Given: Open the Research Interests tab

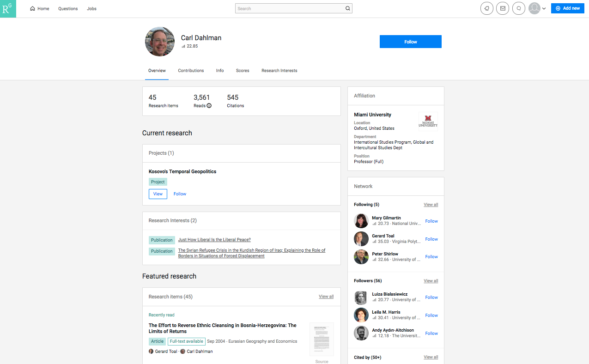Looking at the screenshot, I should [x=279, y=71].
